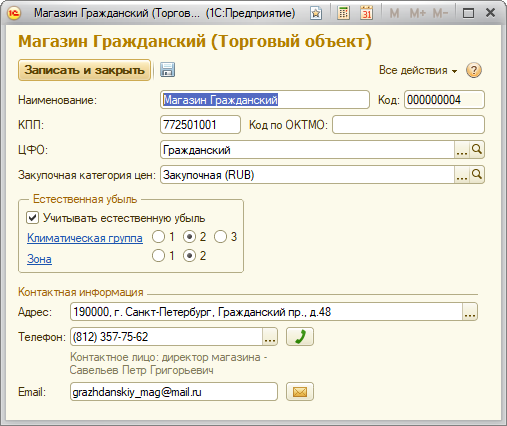Image resolution: width=507 pixels, height=426 pixels.
Task: Click the magnifier icon next to ЦФО field
Action: coord(477,150)
